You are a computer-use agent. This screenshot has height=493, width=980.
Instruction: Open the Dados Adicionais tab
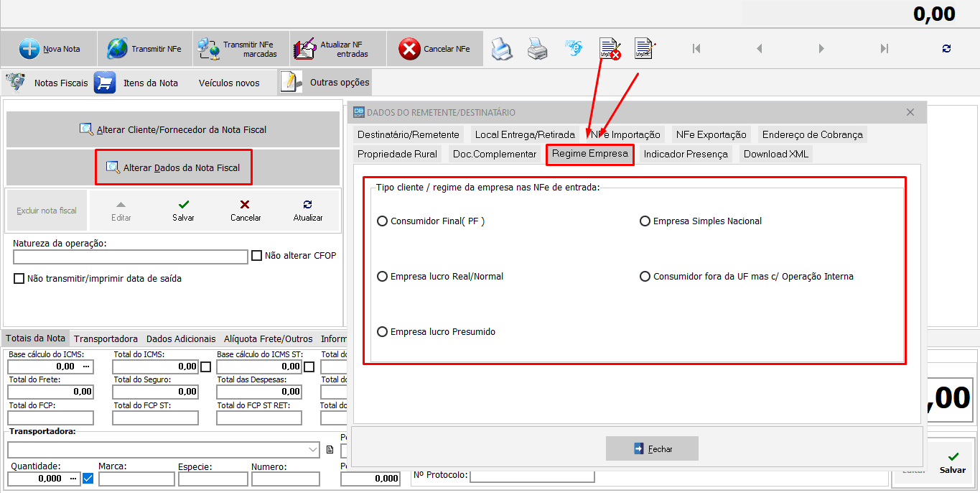[181, 338]
